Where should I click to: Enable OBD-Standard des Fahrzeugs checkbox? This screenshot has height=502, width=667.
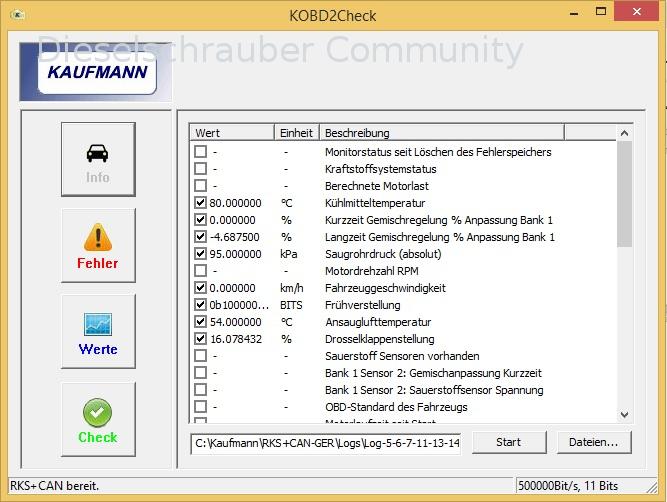coord(200,407)
